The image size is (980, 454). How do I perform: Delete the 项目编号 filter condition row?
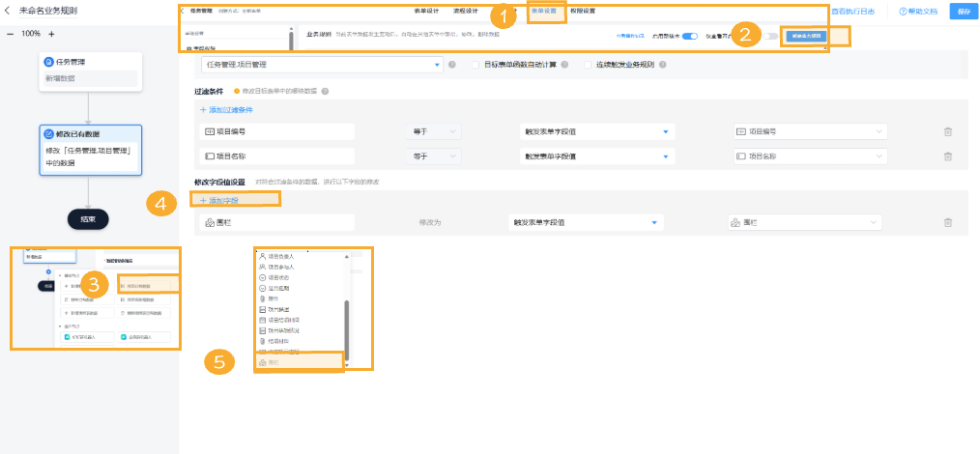click(x=947, y=132)
